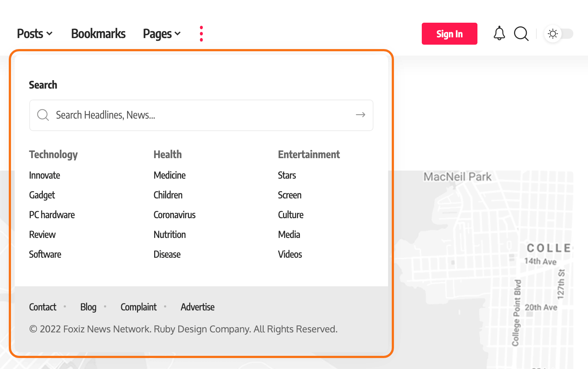Screen dimensions: 588x369
Task: Open the Entertainment category heading
Action: point(309,154)
